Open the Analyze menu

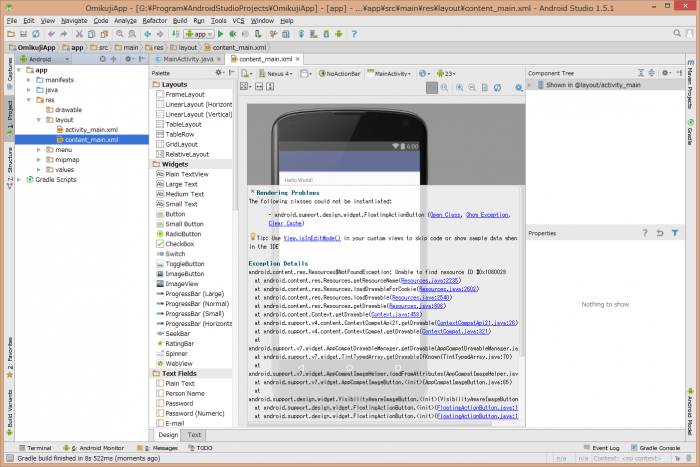point(125,21)
